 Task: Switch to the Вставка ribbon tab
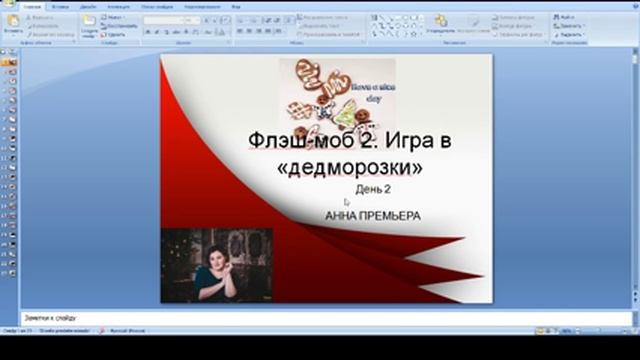pyautogui.click(x=60, y=7)
